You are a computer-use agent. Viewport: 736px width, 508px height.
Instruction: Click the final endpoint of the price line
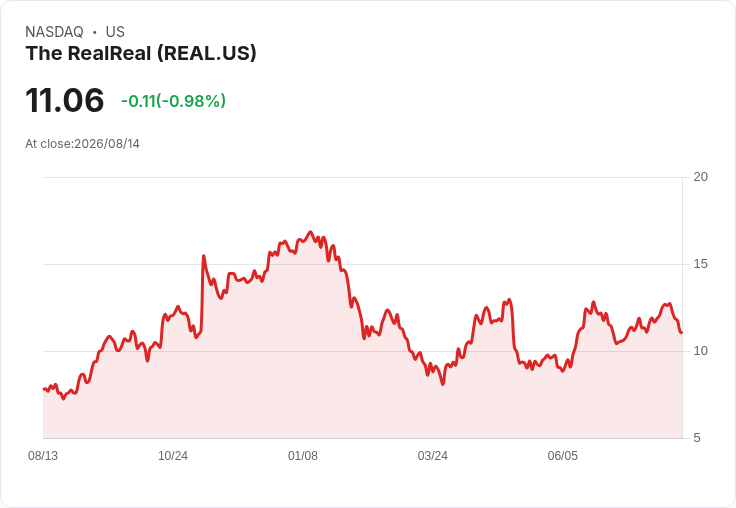[682, 332]
